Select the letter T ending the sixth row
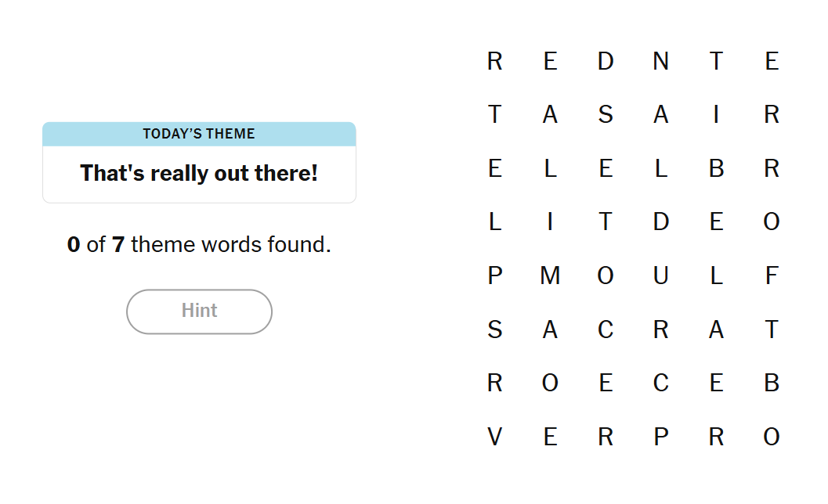 click(x=772, y=329)
